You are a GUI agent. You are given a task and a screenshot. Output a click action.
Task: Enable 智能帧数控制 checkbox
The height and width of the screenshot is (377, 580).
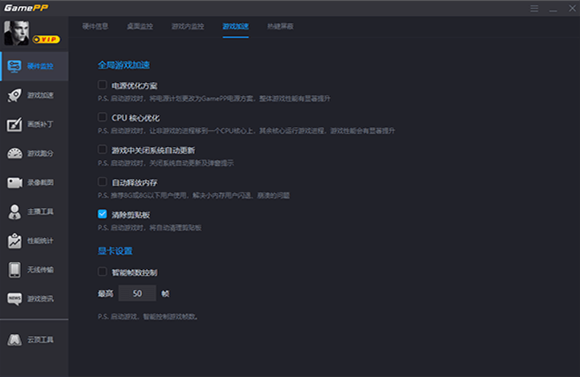pyautogui.click(x=102, y=272)
